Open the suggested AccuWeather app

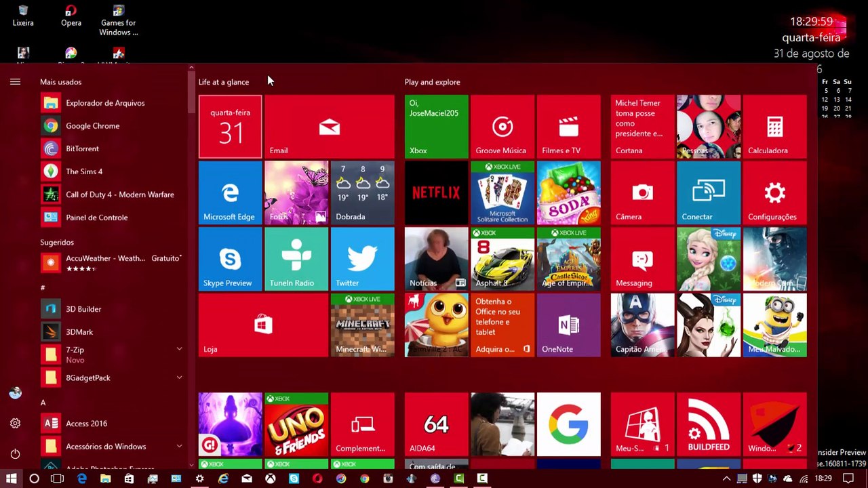[x=111, y=263]
